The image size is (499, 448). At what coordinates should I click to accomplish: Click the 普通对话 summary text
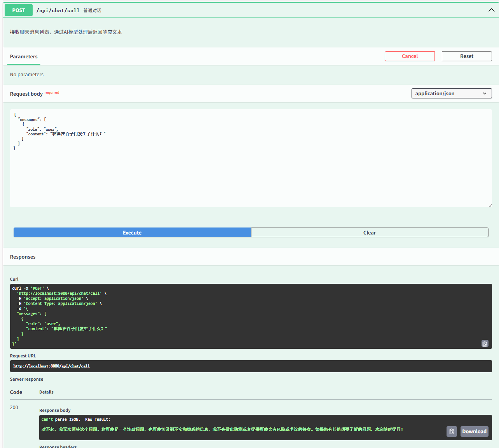pos(92,10)
